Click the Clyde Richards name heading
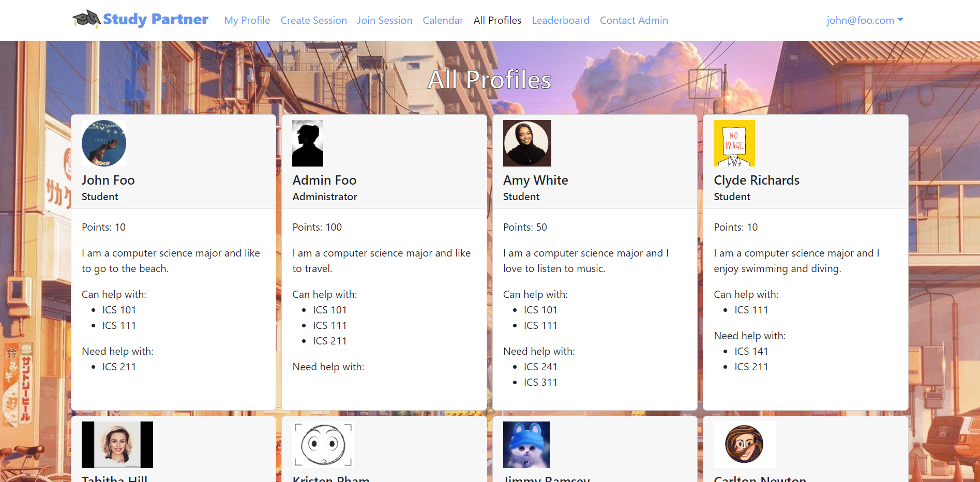980x482 pixels. (x=756, y=180)
